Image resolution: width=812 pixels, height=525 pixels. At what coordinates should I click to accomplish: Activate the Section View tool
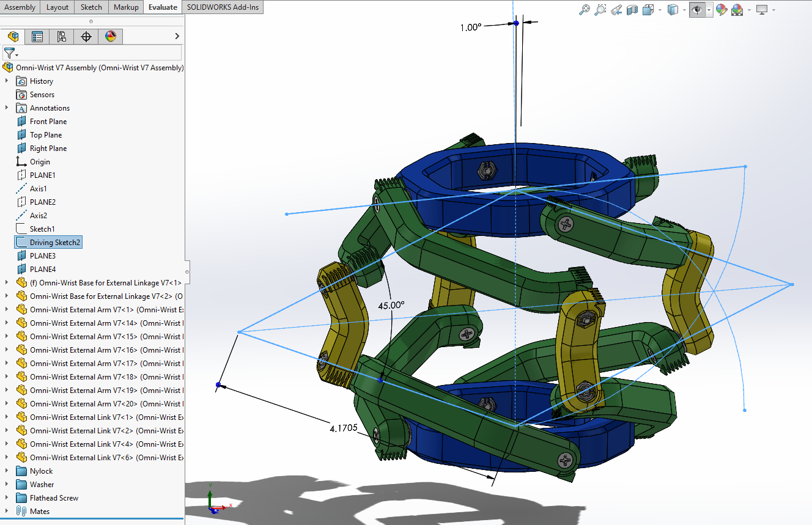pyautogui.click(x=632, y=9)
